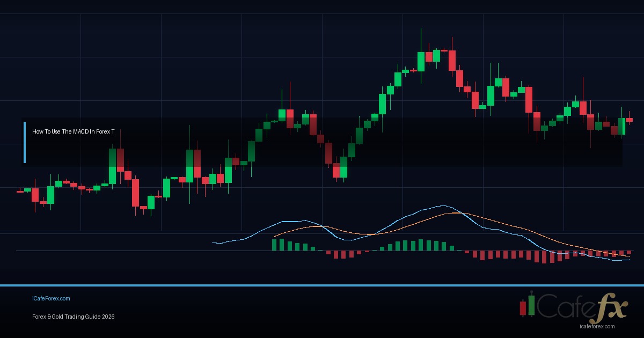Viewport: 644px width, 338px height.
Task: Select the green candle at the chart's far right
Action: [623, 126]
